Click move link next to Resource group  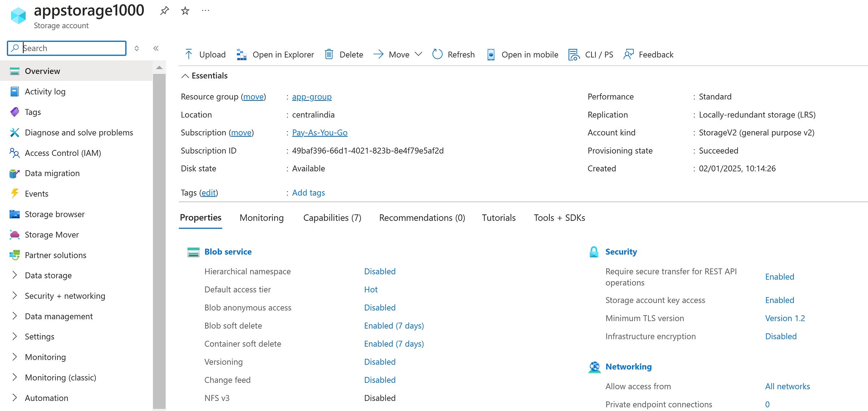[254, 97]
